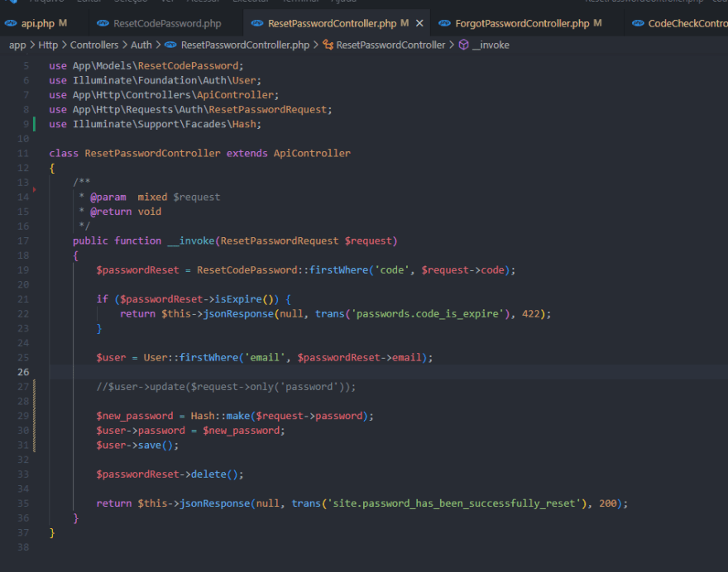Click 'save' in $user->save()
The width and height of the screenshot is (728, 572).
coord(150,446)
